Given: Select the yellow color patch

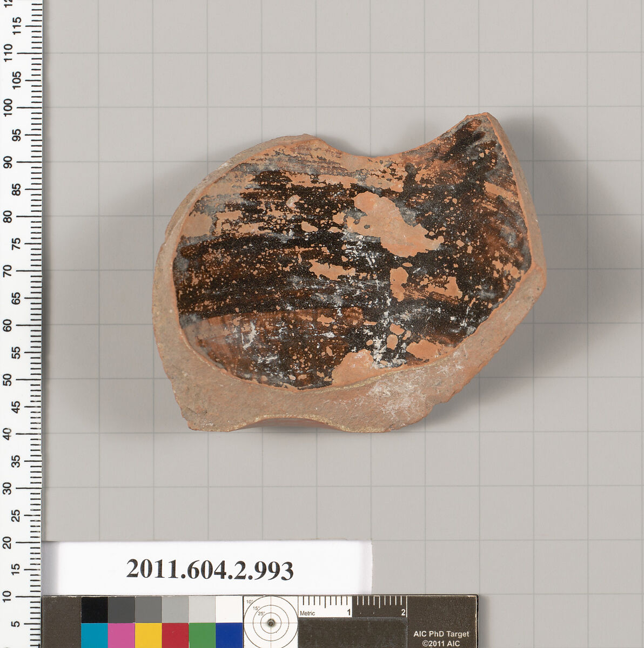Looking at the screenshot, I should 148,635.
